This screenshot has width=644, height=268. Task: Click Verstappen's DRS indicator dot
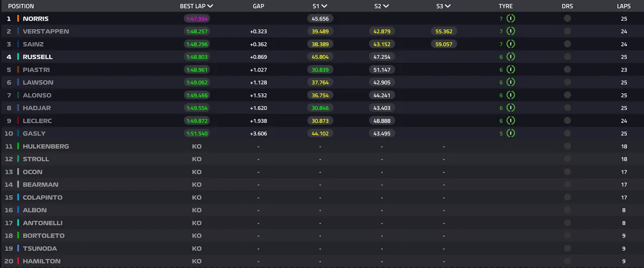pos(568,31)
